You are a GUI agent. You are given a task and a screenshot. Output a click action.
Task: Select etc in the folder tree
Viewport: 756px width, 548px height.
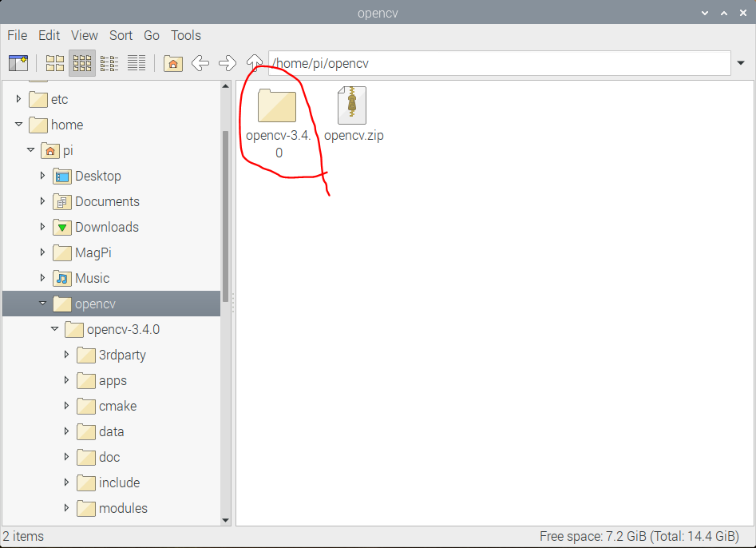pyautogui.click(x=59, y=99)
